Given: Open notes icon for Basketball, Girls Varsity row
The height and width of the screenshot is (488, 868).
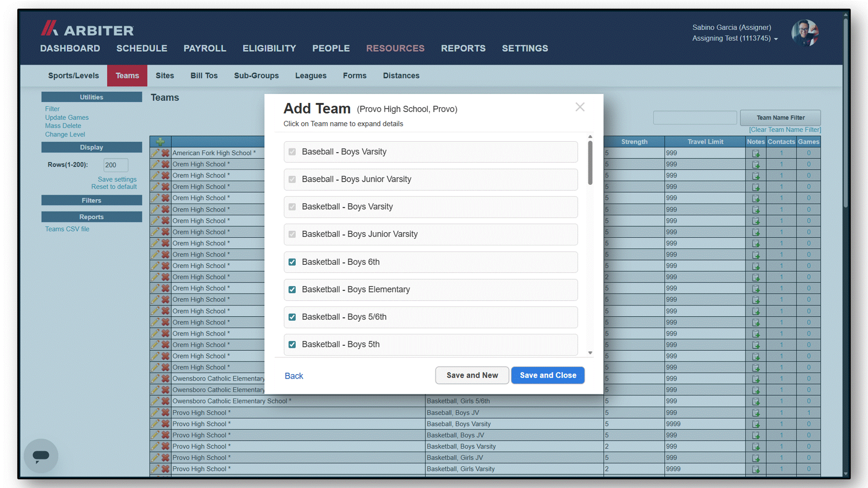Looking at the screenshot, I should 756,469.
